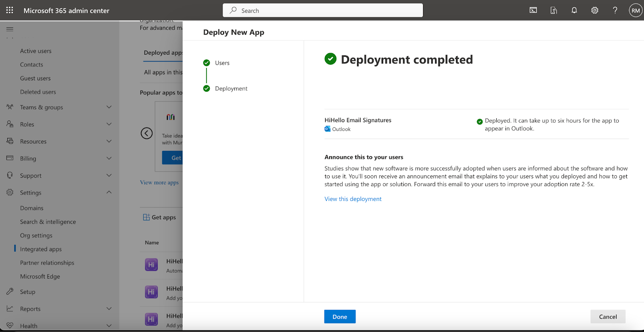This screenshot has height=332, width=644.
Task: Go to Integrated apps
Action: pos(41,249)
